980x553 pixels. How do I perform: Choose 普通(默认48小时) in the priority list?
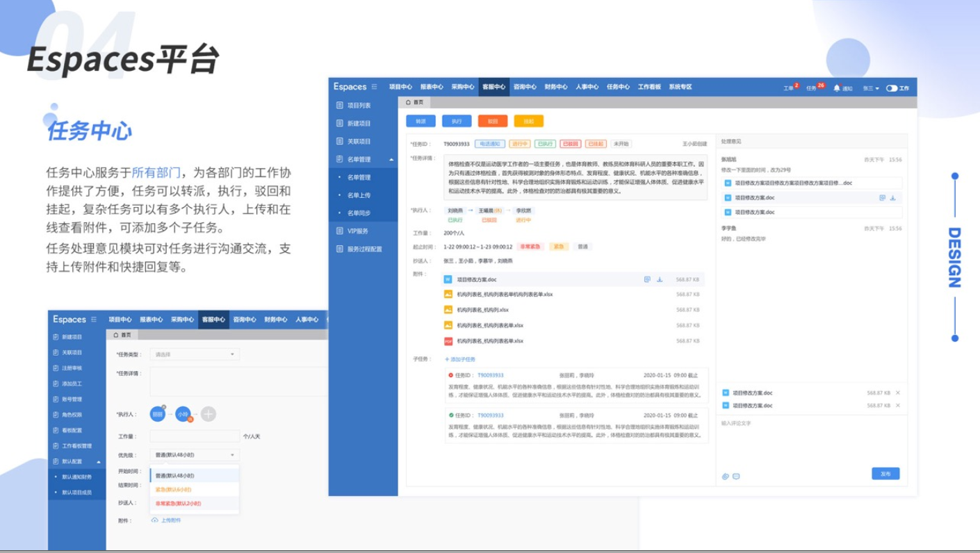(195, 476)
